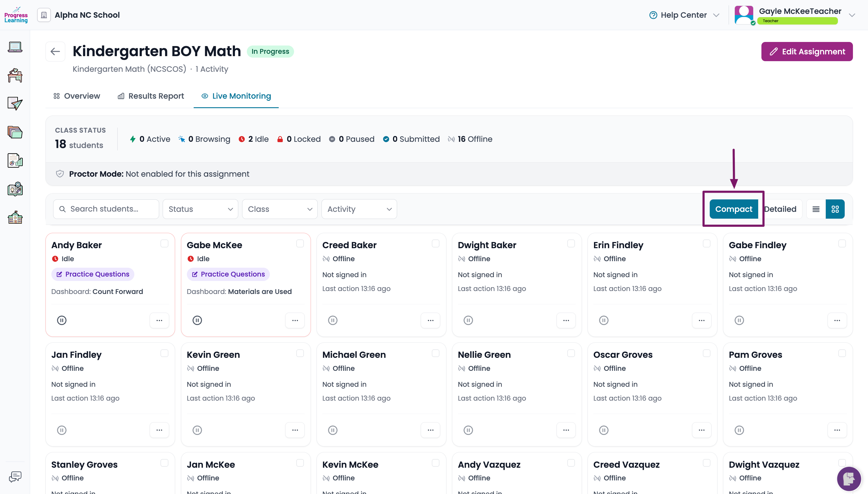Open the assignments paper-plane sidebar icon
This screenshot has height=494, width=868.
point(15,103)
